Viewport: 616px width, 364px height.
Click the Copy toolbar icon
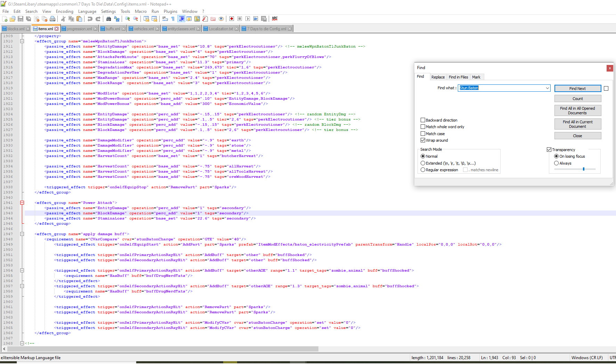(71, 19)
